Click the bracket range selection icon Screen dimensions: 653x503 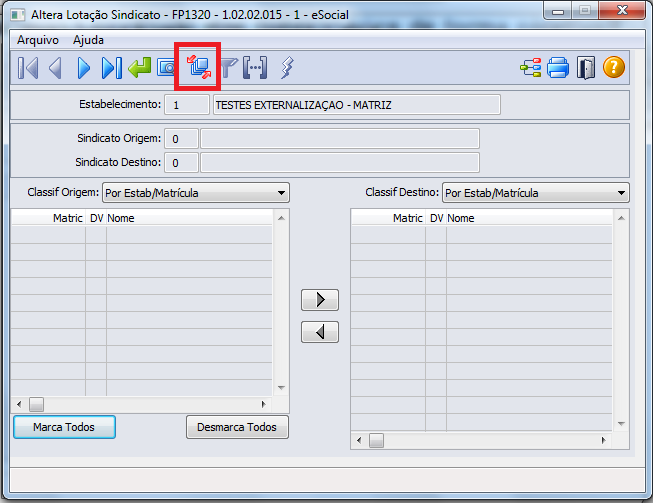(255, 67)
